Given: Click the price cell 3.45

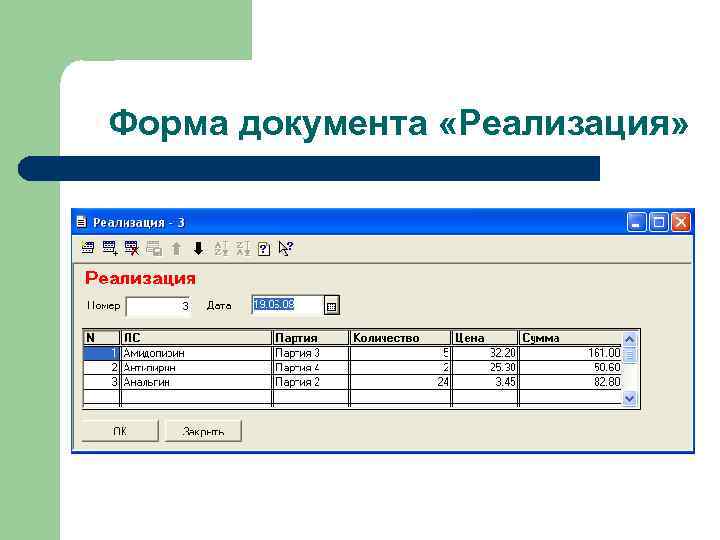Looking at the screenshot, I should click(x=485, y=382).
